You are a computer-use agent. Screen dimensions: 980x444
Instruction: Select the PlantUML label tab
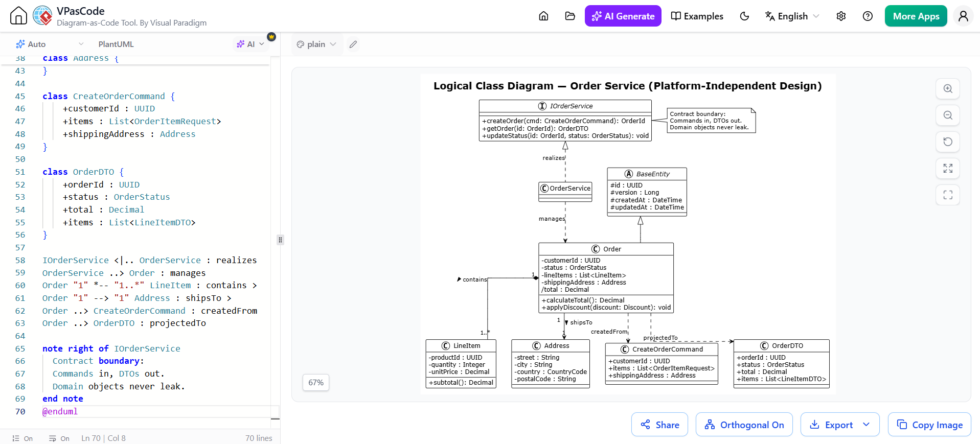116,44
